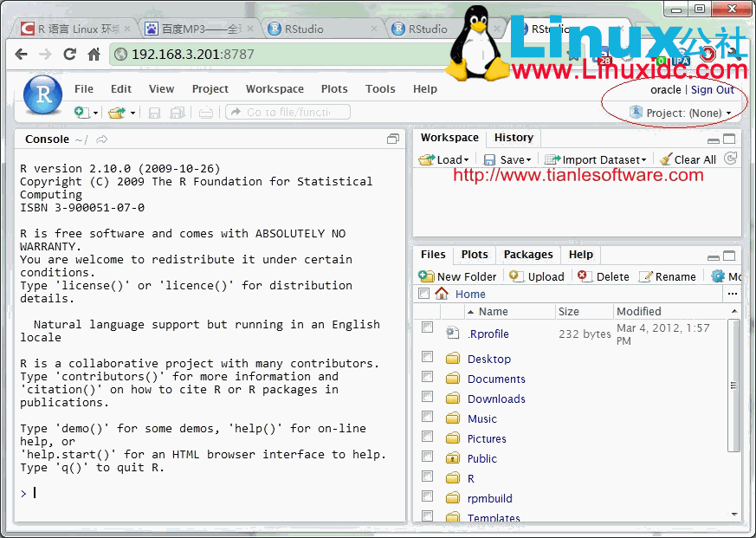Screen dimensions: 756x538
Task: Check the box beside the Desktop folder
Action: 427,356
